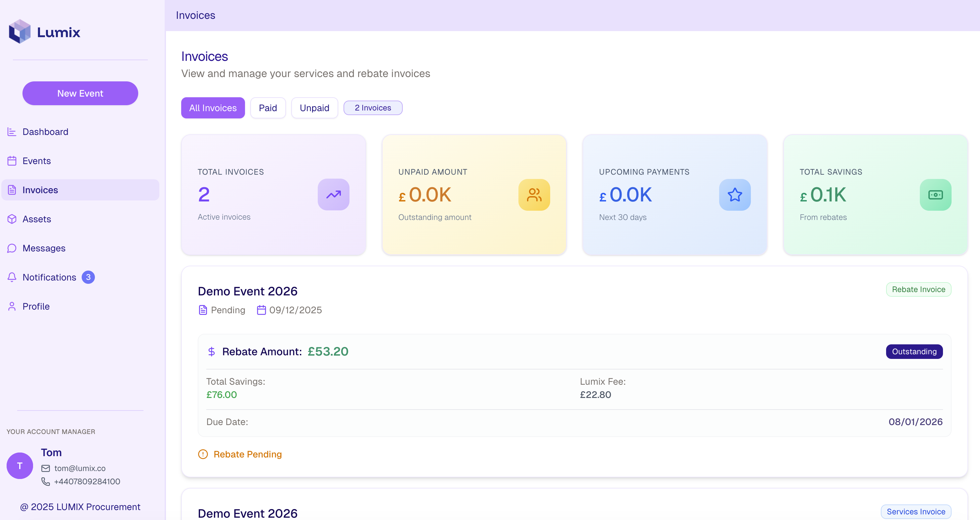The height and width of the screenshot is (520, 980).
Task: Click the trending arrow icon on Total Invoices
Action: [333, 195]
